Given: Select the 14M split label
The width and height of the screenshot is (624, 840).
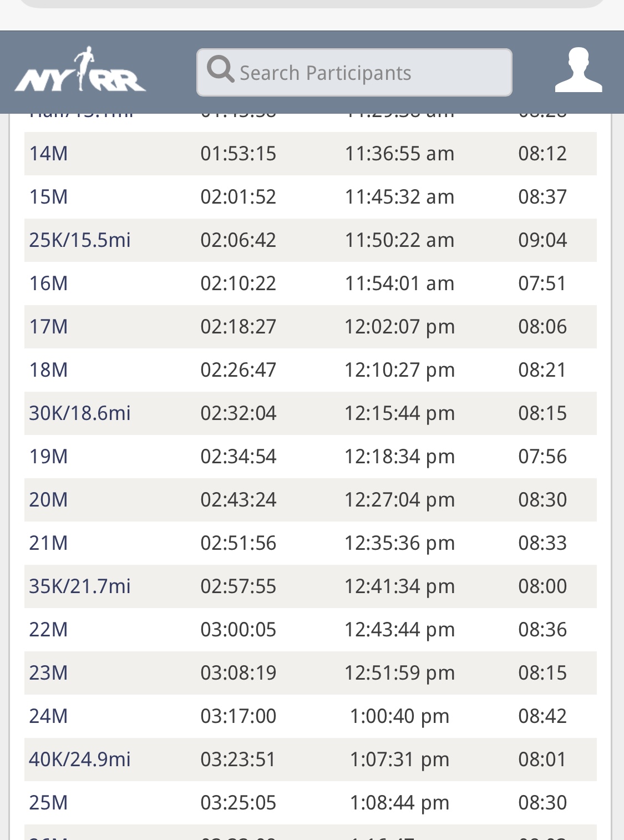Looking at the screenshot, I should point(49,154).
